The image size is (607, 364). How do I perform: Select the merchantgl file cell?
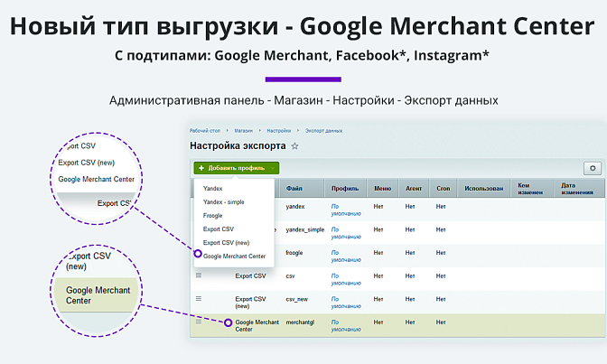point(300,322)
